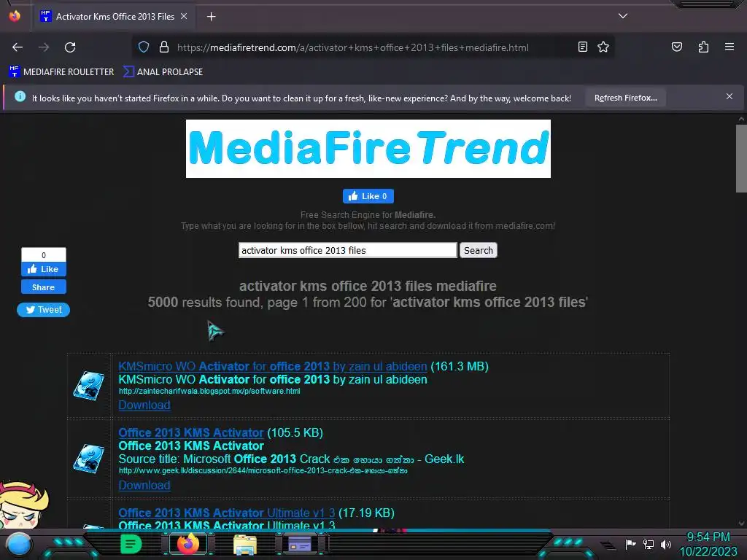
Task: Bookmark this page with star icon
Action: [603, 47]
